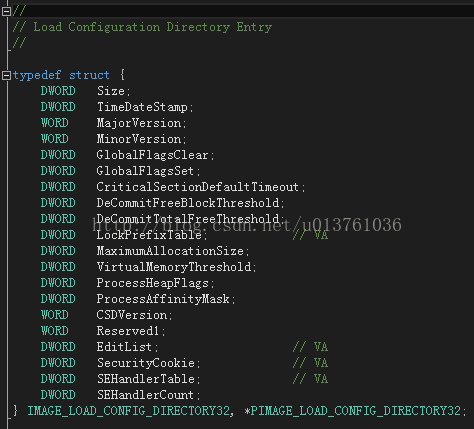
Task: Click the 'MajorVersion' field name
Action: tap(139, 123)
